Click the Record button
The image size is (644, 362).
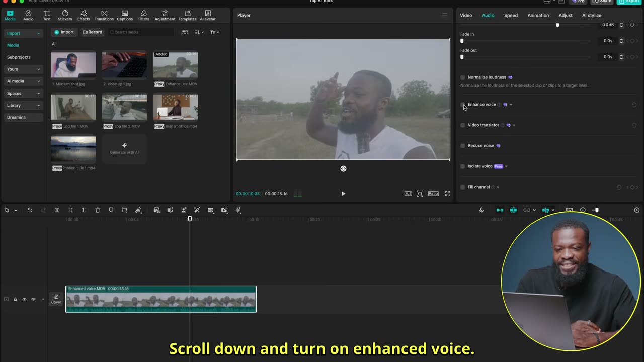point(93,32)
